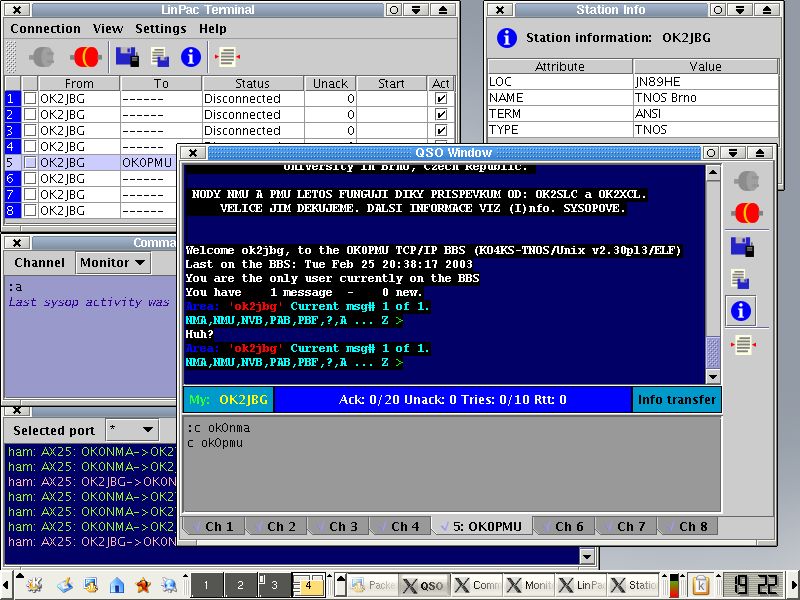Click the red-green level meter in system tray

[x=674, y=585]
